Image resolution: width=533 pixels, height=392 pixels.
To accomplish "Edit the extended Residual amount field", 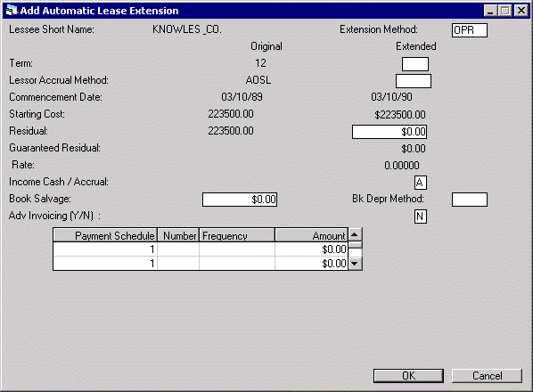I will point(389,132).
